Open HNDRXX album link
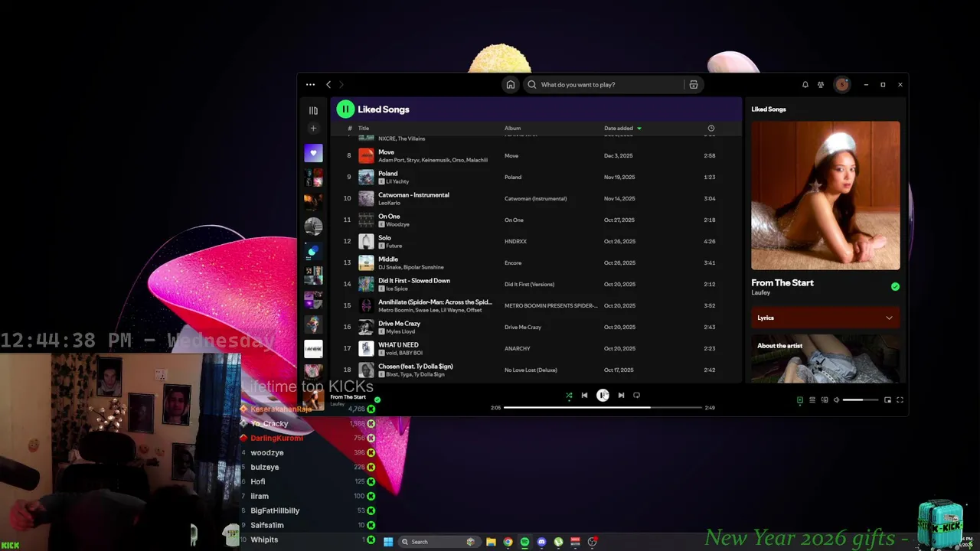 click(x=515, y=242)
